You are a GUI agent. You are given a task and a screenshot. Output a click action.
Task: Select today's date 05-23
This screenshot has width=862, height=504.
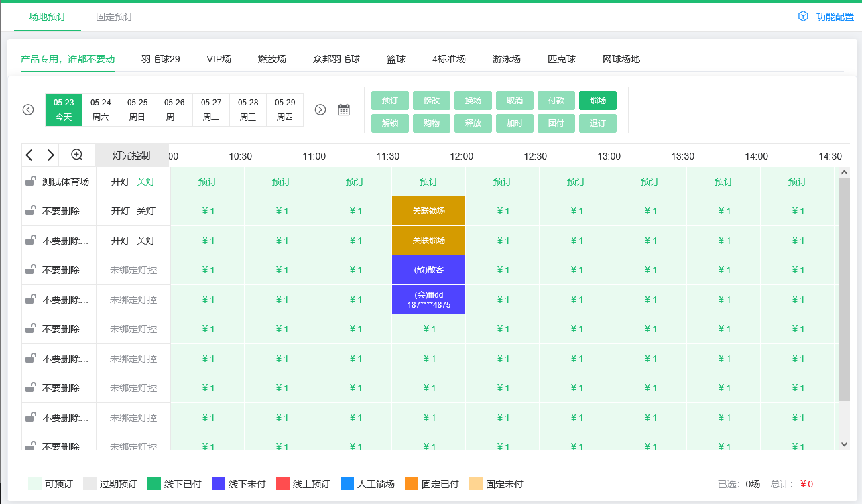[x=64, y=109]
